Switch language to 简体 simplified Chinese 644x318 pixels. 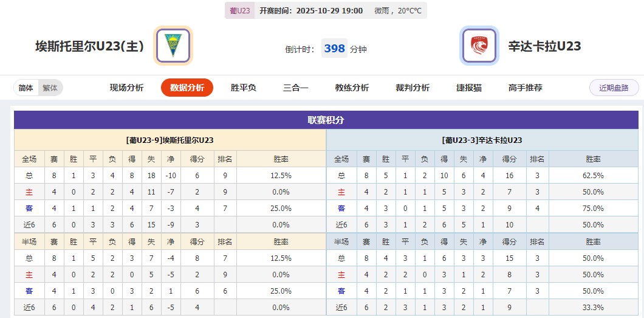click(26, 88)
